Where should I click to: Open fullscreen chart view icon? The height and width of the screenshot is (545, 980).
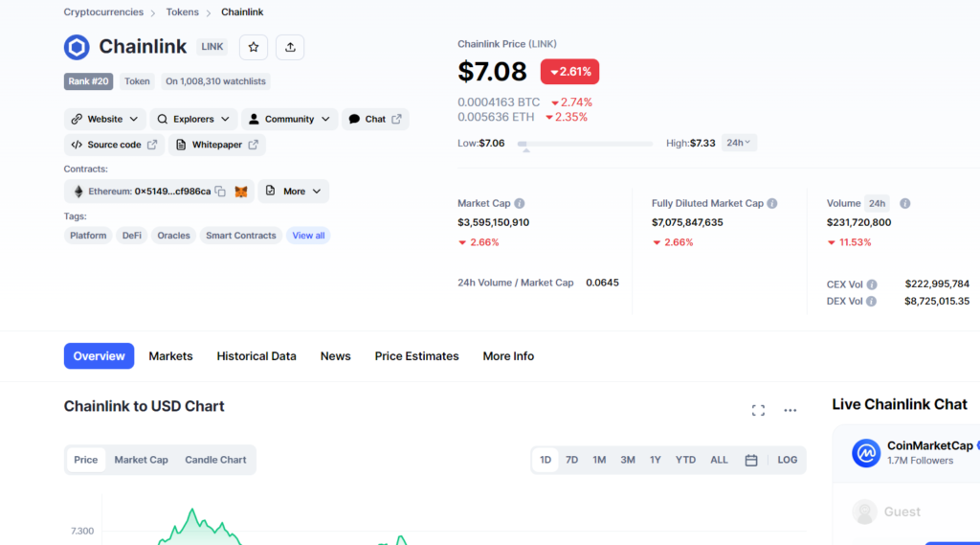pos(758,410)
